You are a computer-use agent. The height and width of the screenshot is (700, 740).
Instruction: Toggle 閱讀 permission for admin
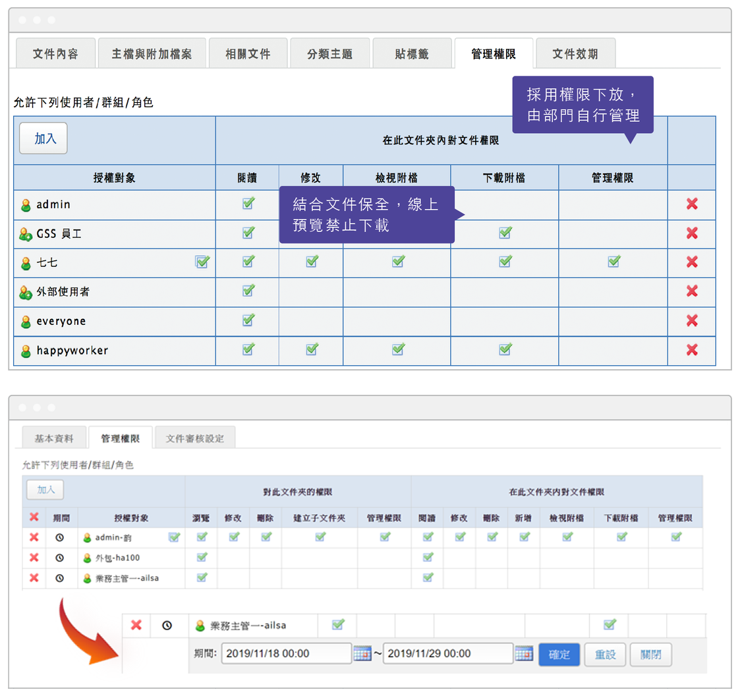pyautogui.click(x=248, y=204)
